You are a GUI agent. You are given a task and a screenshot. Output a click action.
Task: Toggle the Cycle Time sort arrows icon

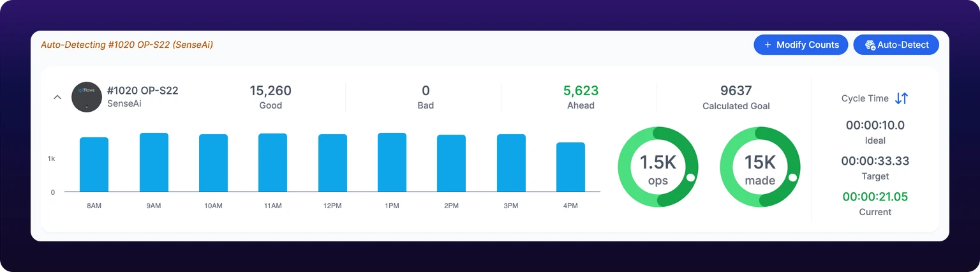pyautogui.click(x=901, y=98)
